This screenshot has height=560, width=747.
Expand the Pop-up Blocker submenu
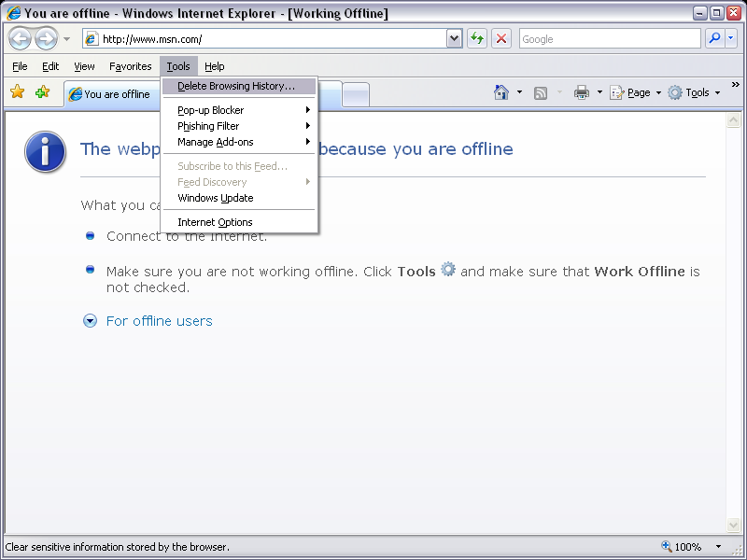coord(239,110)
